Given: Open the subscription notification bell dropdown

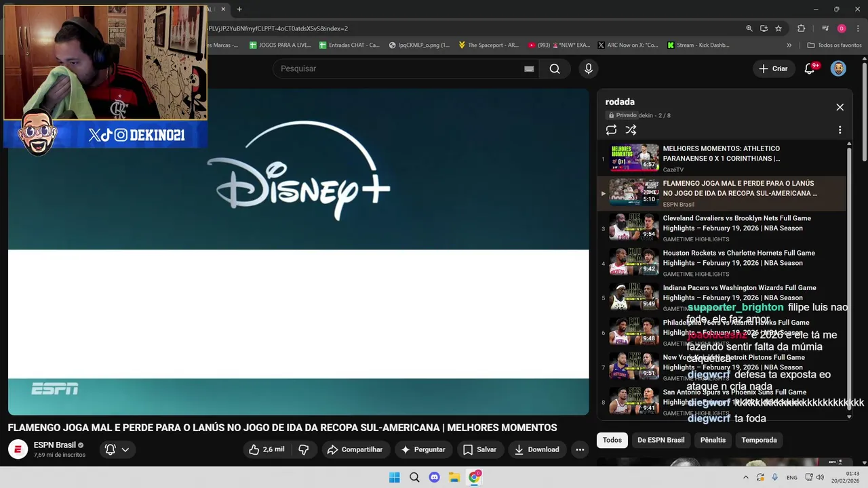Looking at the screenshot, I should pyautogui.click(x=117, y=449).
